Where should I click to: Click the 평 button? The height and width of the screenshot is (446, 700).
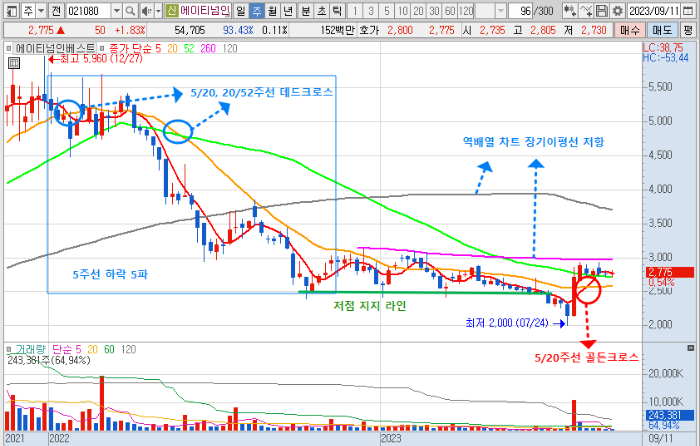click(x=688, y=30)
